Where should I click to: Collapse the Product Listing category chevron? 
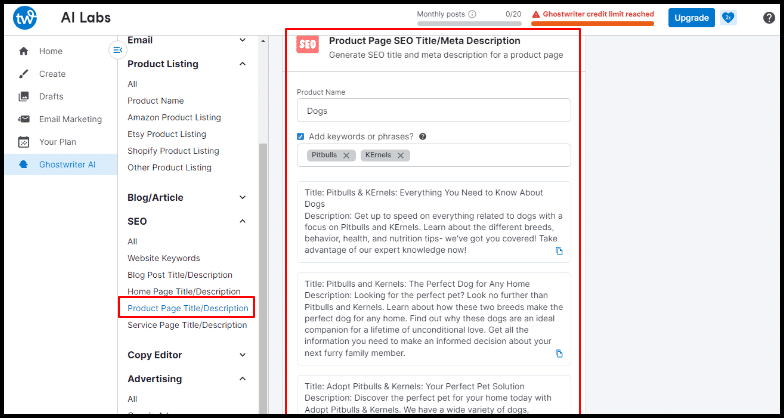(242, 64)
